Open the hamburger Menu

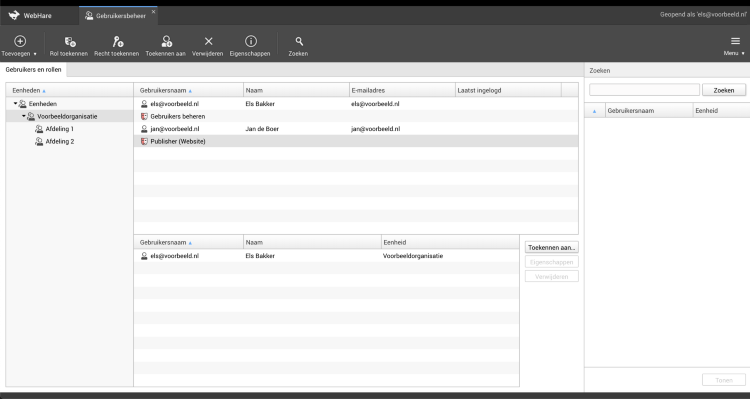coord(735,46)
